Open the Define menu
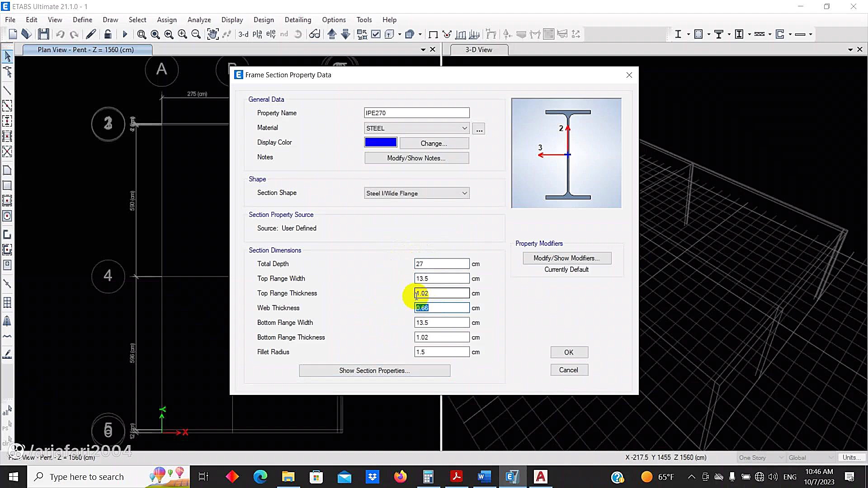This screenshot has width=868, height=488. [82, 20]
